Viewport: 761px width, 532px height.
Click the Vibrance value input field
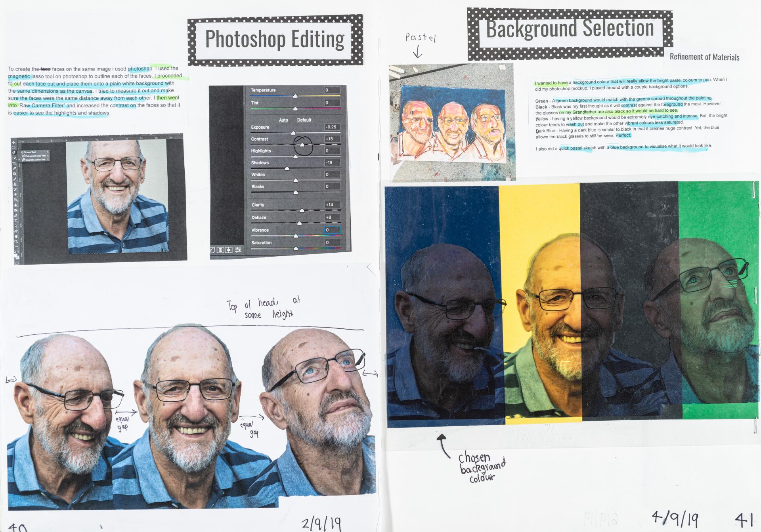point(332,230)
